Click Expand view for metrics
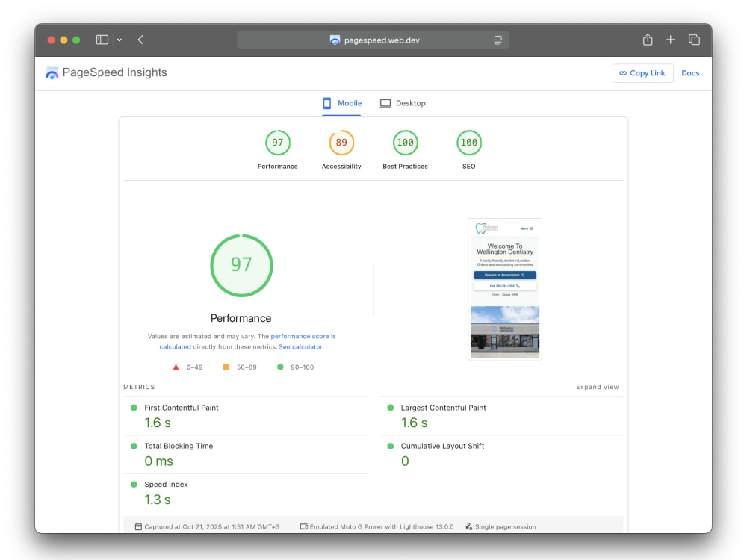This screenshot has height=560, width=747. pos(598,387)
